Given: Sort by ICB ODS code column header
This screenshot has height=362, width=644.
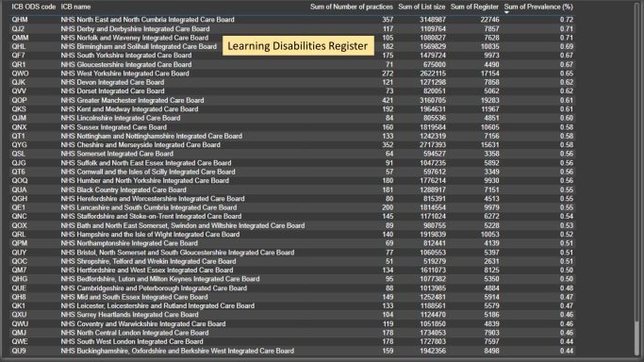Looking at the screenshot, I should (x=34, y=7).
